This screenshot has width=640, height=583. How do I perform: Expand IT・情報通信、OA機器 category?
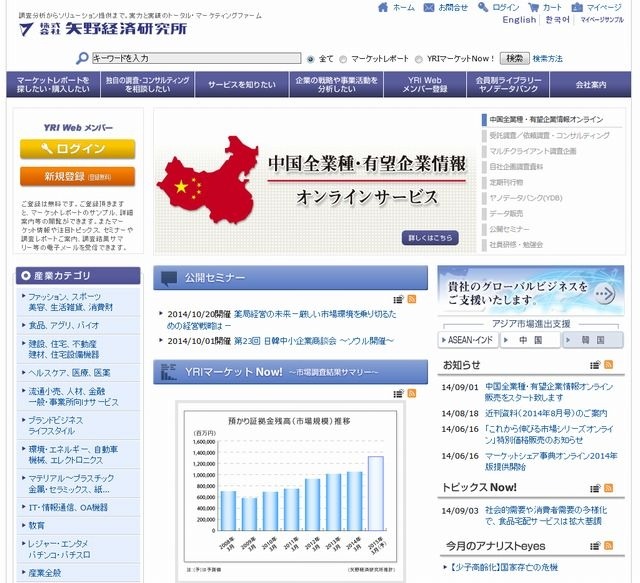(78, 507)
